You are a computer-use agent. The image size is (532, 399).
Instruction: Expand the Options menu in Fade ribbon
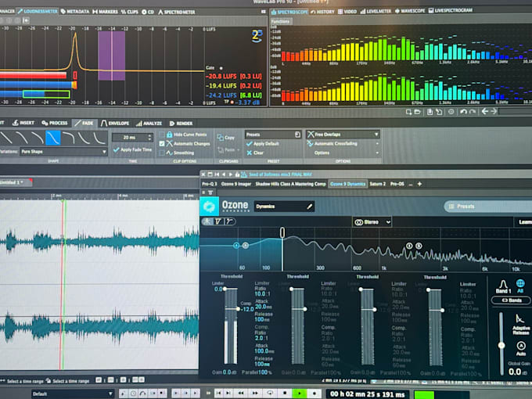[x=377, y=153]
